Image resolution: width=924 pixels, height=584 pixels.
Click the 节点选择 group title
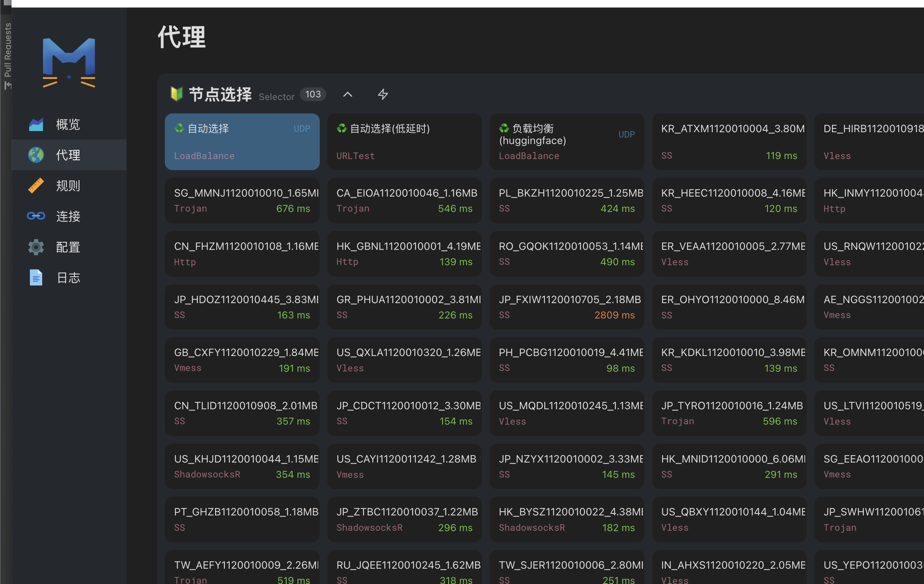point(220,94)
